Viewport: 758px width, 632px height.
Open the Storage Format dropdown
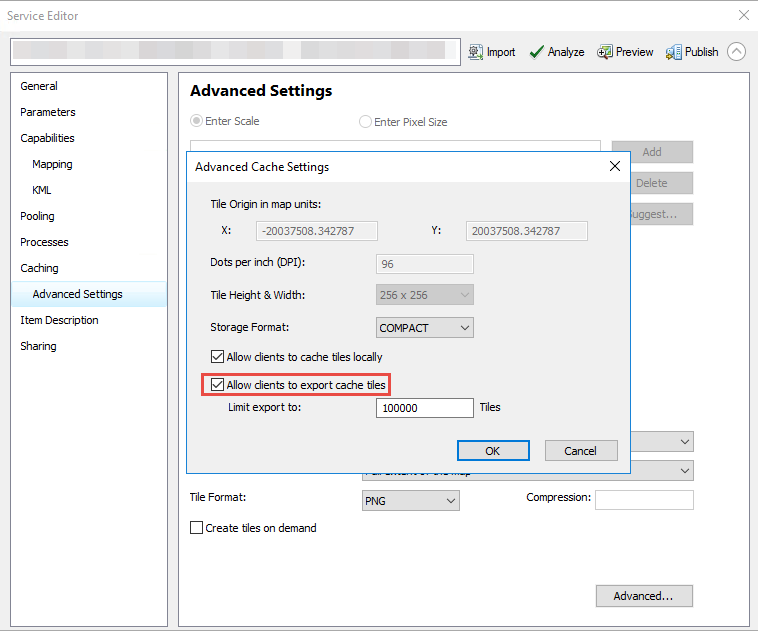coord(425,327)
